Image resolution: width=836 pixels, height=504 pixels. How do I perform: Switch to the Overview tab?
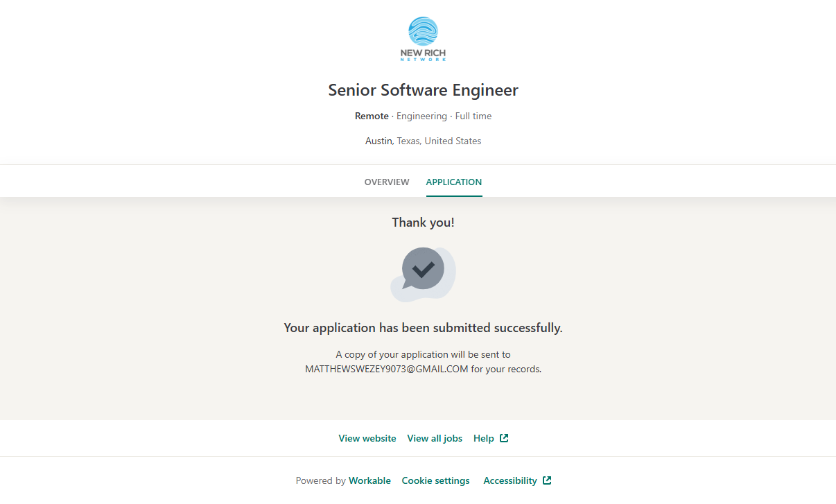[387, 182]
